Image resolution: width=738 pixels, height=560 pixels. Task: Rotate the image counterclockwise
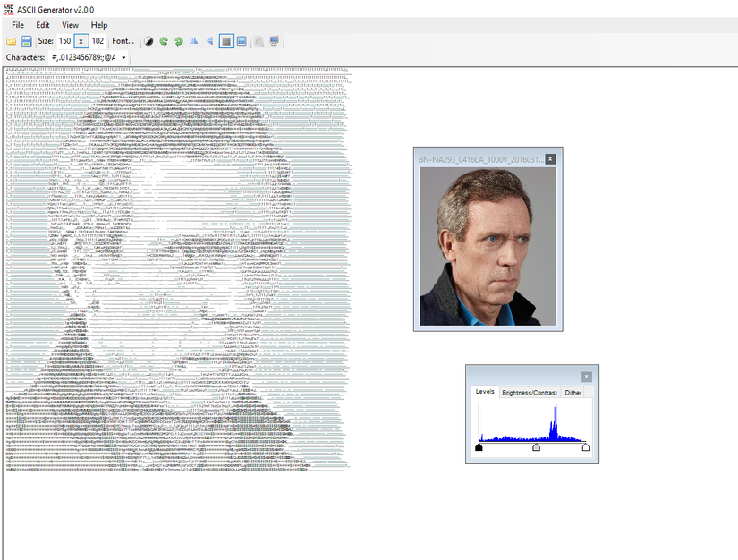point(164,41)
